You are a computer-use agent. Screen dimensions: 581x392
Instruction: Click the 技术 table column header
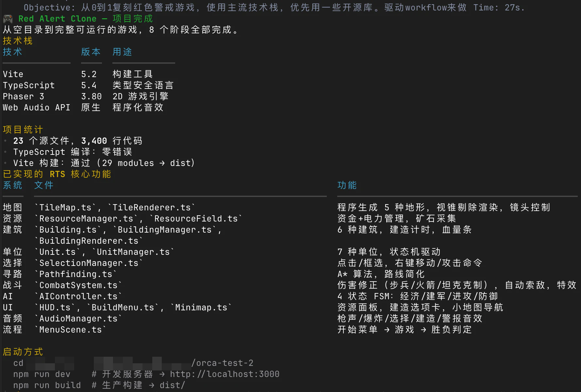tap(12, 52)
